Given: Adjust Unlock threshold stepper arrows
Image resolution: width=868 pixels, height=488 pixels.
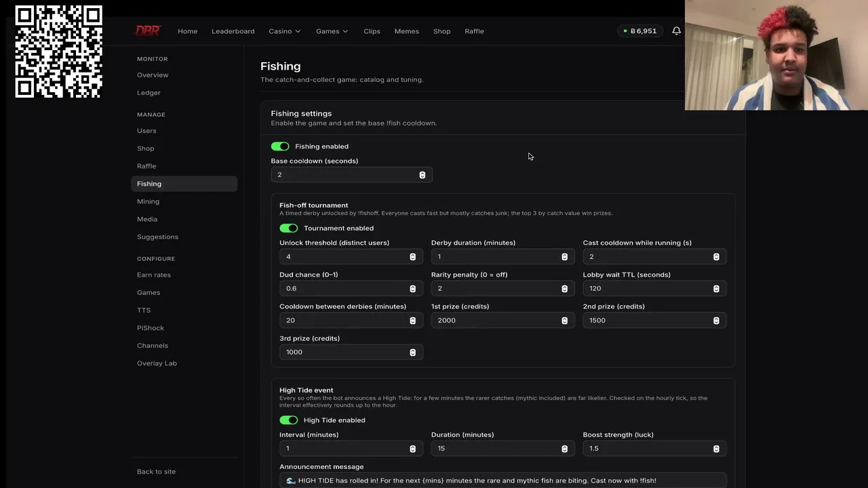Looking at the screenshot, I should pos(412,257).
